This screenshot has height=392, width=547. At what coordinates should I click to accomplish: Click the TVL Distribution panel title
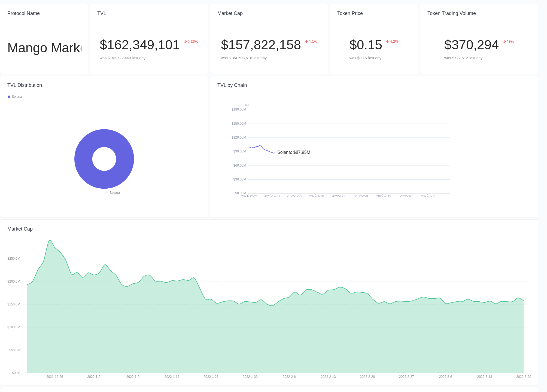point(25,85)
